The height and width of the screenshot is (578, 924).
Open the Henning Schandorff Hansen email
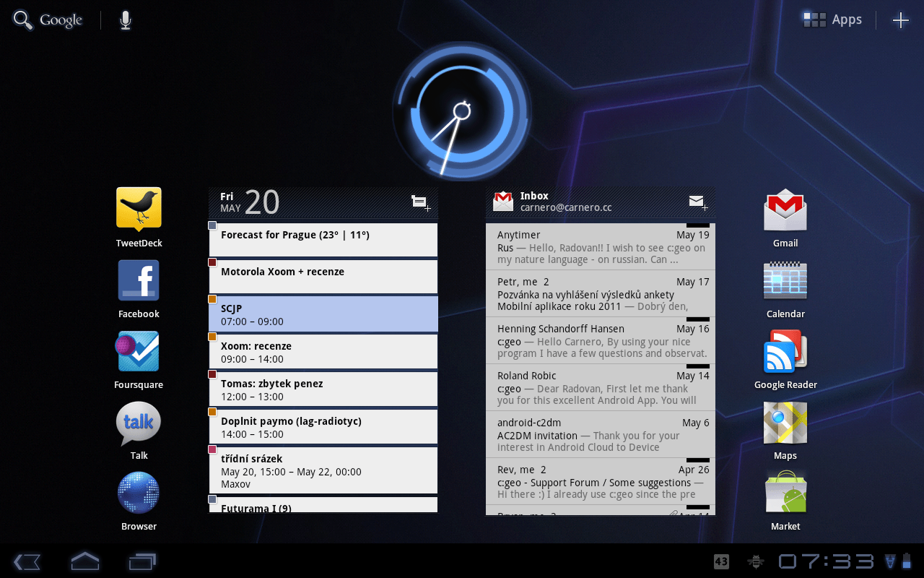pyautogui.click(x=601, y=340)
